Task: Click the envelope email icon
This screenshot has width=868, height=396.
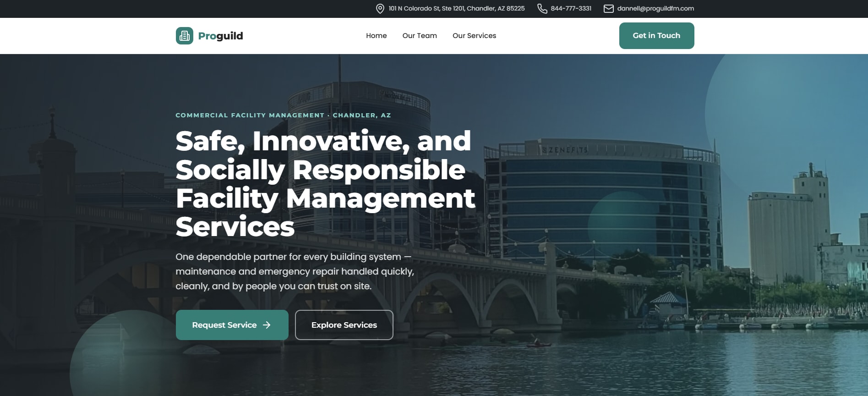Action: (609, 9)
